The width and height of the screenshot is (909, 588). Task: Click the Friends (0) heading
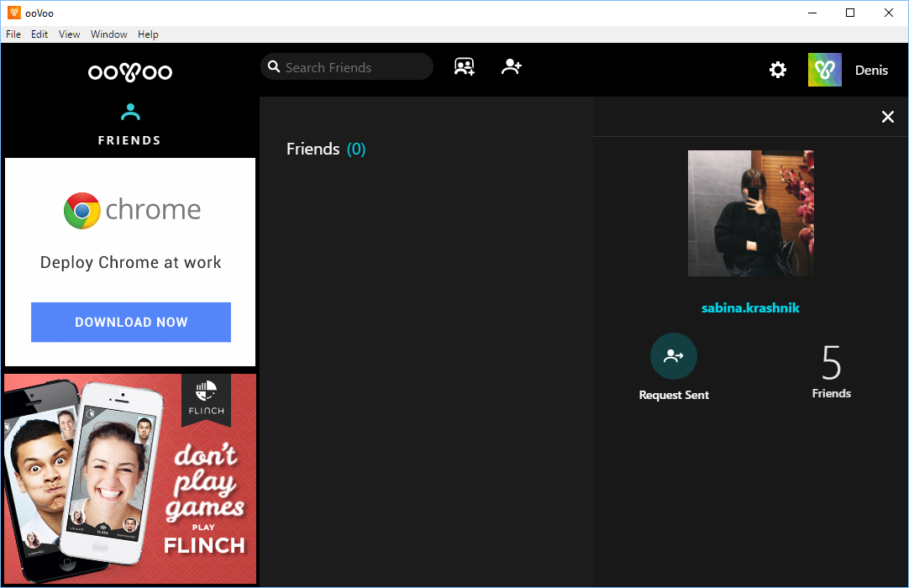tap(326, 149)
